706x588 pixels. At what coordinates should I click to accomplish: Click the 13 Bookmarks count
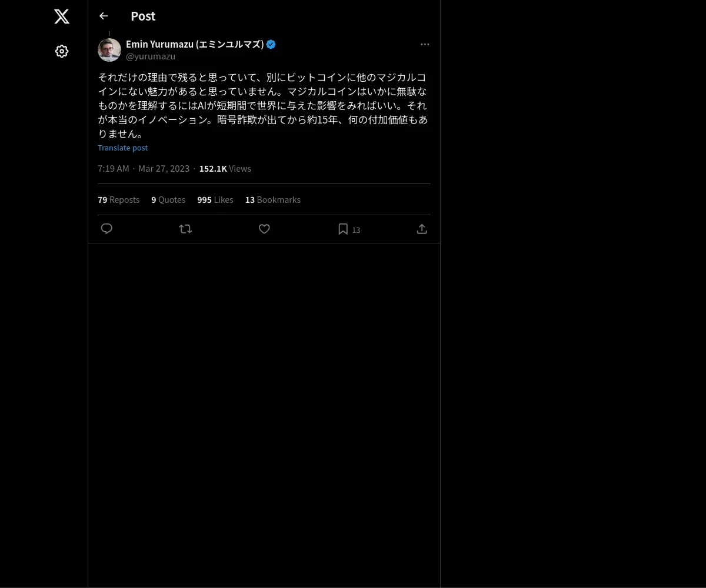tap(273, 200)
